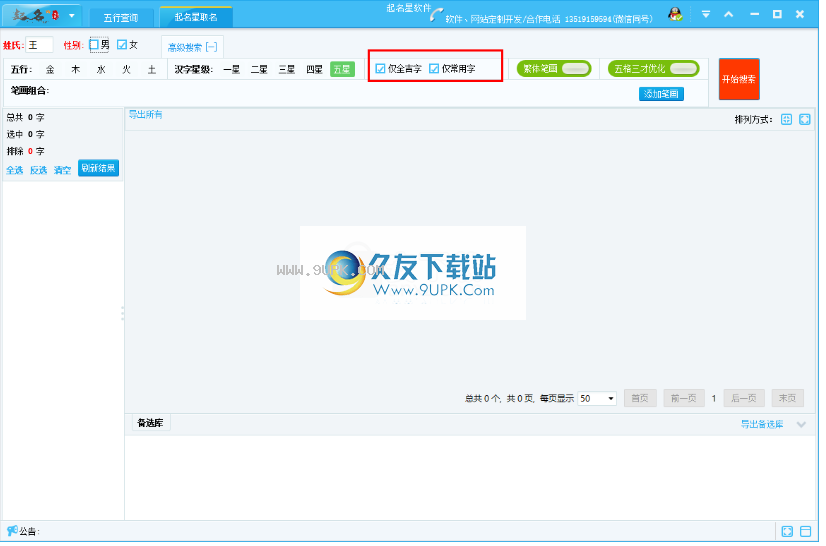Collapse the 高级搜索 advanced search panel
The width and height of the screenshot is (826, 546).
pyautogui.click(x=194, y=47)
